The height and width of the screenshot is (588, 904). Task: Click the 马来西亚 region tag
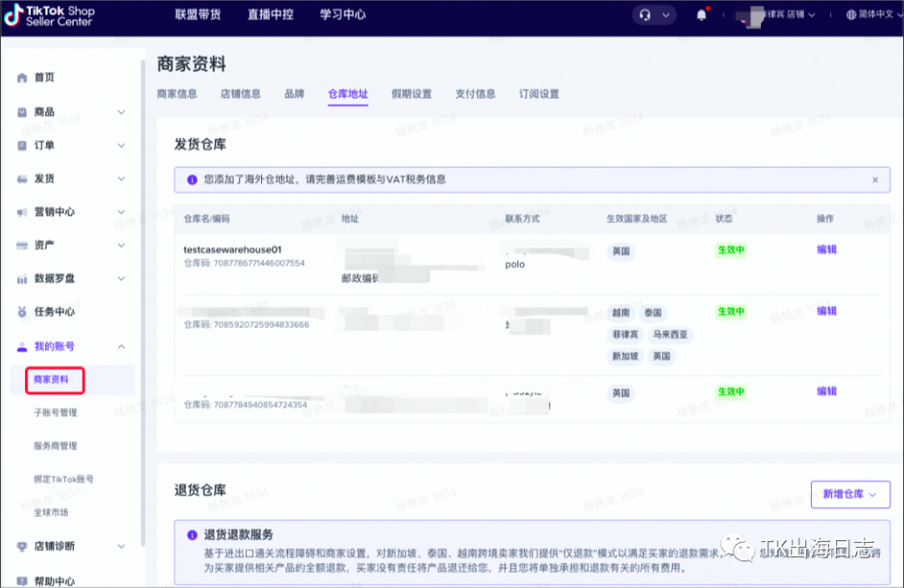670,335
